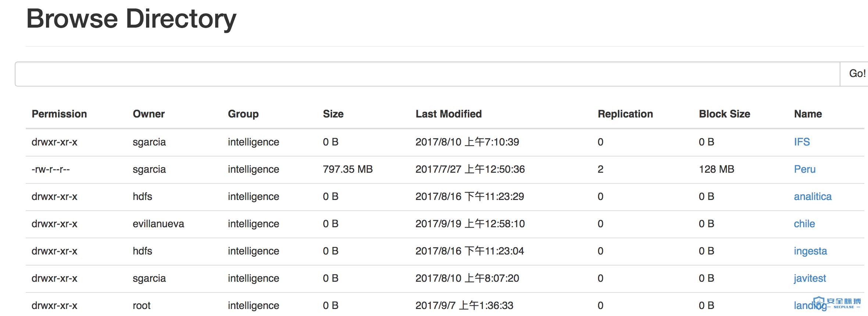The height and width of the screenshot is (316, 868).
Task: Click the Size column header
Action: click(x=333, y=114)
